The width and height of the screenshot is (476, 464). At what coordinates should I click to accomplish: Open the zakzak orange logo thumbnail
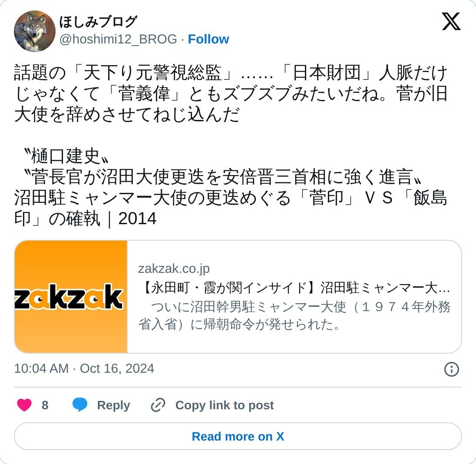tap(71, 297)
